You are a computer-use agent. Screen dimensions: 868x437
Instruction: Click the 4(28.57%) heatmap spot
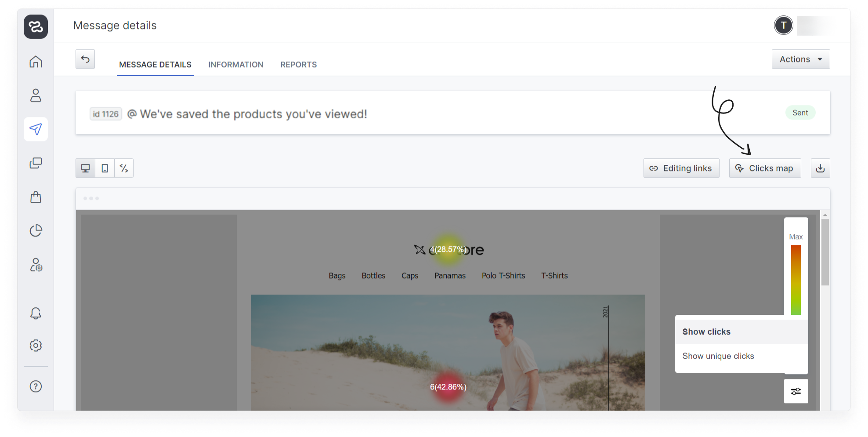tap(448, 250)
